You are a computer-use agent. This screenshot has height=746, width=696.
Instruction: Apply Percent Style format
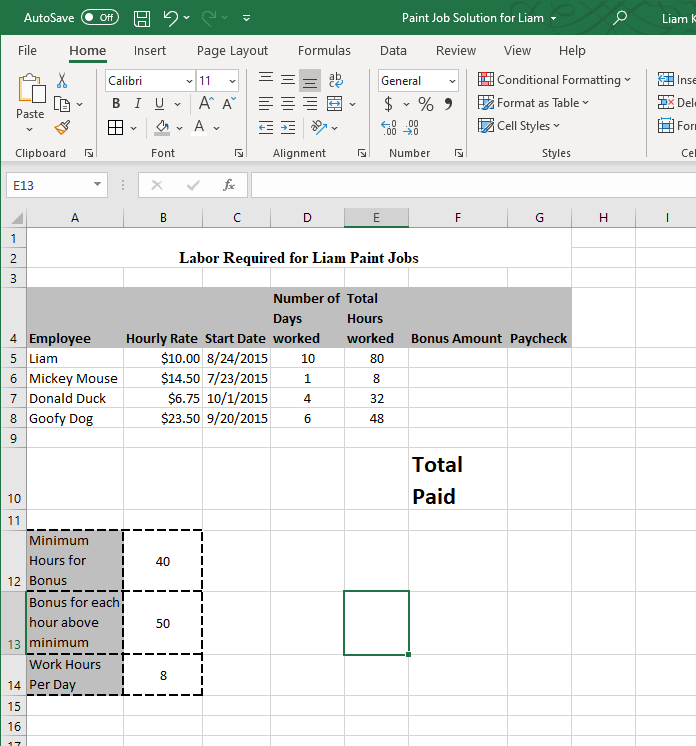[426, 104]
